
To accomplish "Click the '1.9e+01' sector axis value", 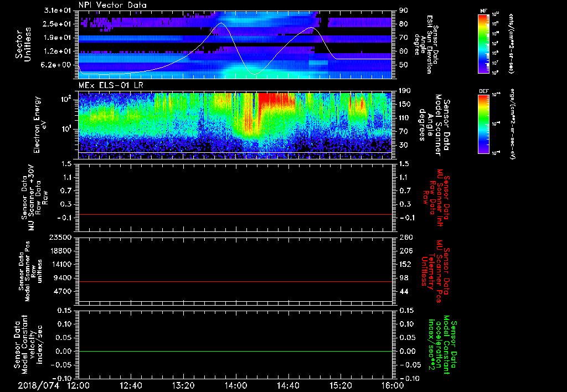I will (58, 38).
